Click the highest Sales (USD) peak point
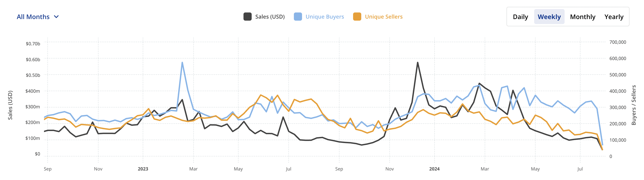The width and height of the screenshot is (644, 180). coord(418,62)
